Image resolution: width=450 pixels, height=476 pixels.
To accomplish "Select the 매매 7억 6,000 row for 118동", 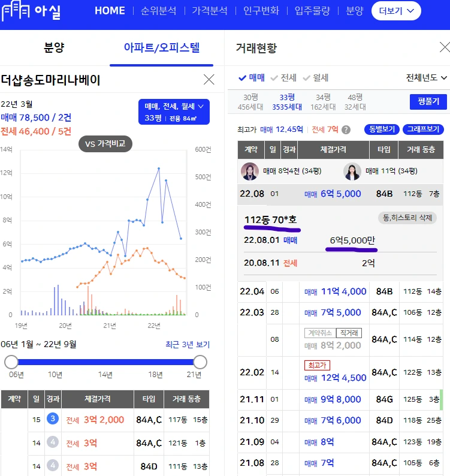I will coord(340,420).
